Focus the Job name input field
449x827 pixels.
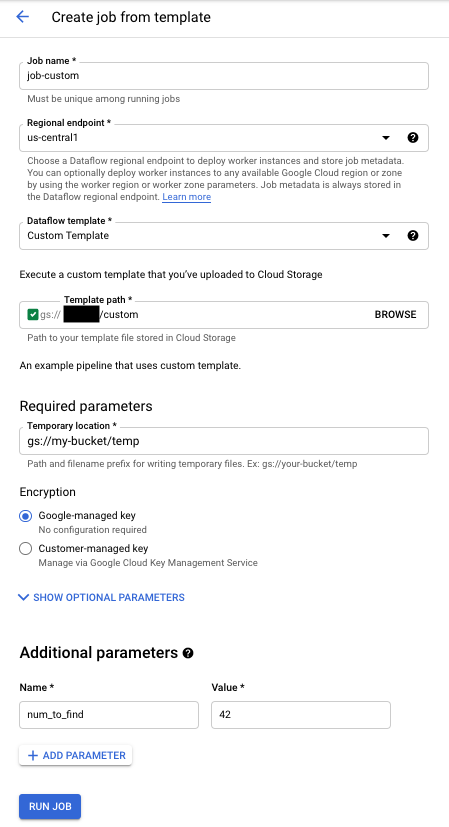(x=224, y=76)
